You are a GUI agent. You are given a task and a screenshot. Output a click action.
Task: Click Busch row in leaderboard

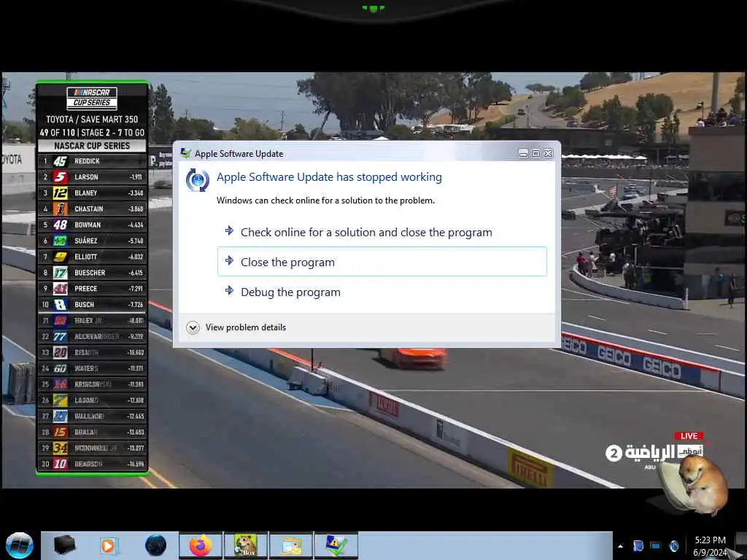click(92, 304)
